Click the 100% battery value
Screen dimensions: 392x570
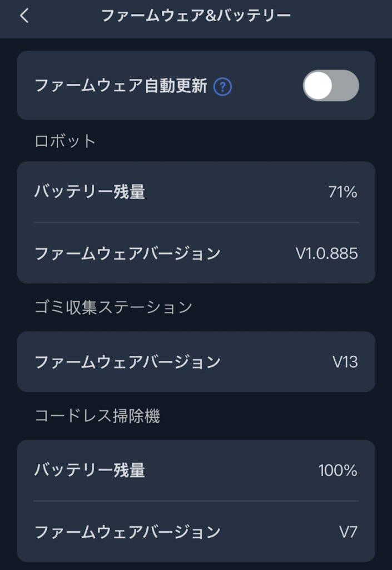pyautogui.click(x=338, y=471)
